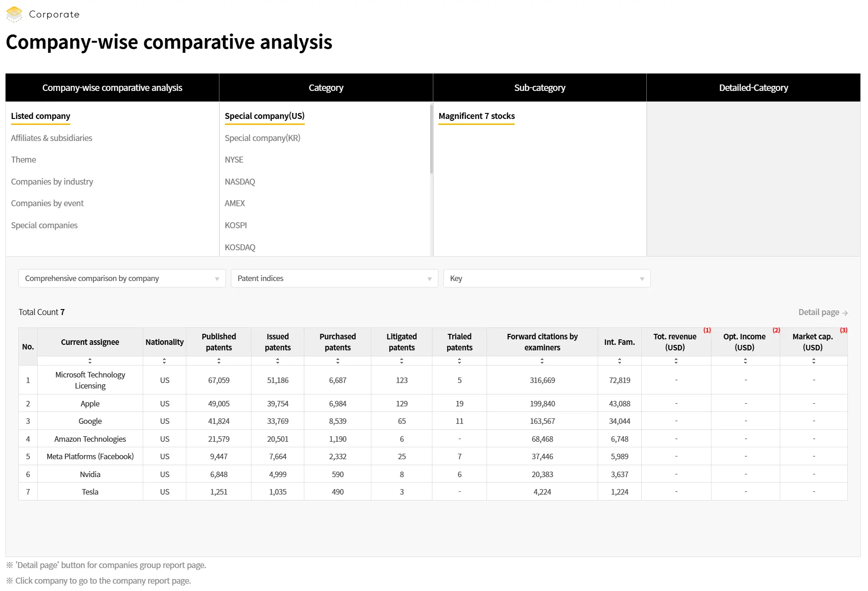Sort by Current assignee column
Viewport: 868px width, 591px height.
coord(90,361)
